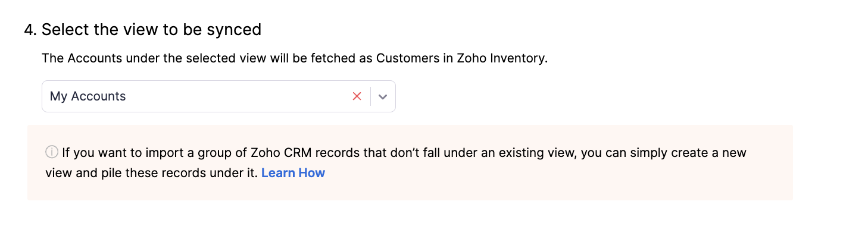Open the My Accounts combo box
The image size is (868, 239).
(196, 96)
